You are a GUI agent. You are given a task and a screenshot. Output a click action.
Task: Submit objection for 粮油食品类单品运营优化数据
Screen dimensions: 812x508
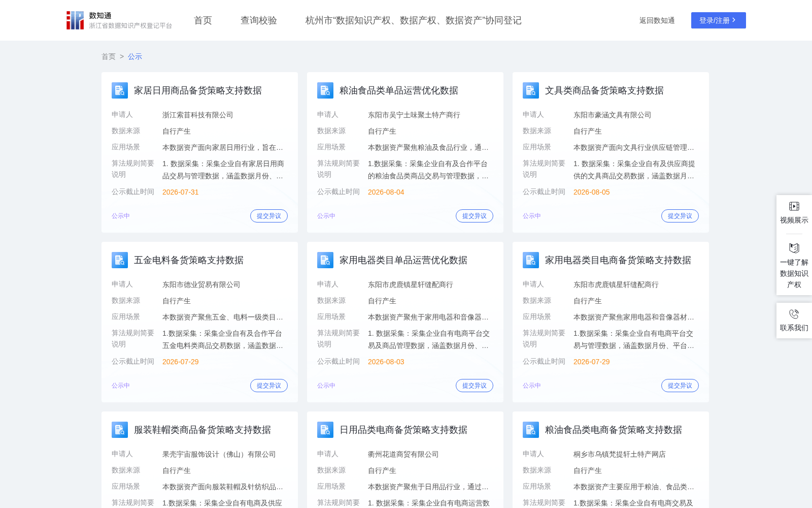[475, 216]
